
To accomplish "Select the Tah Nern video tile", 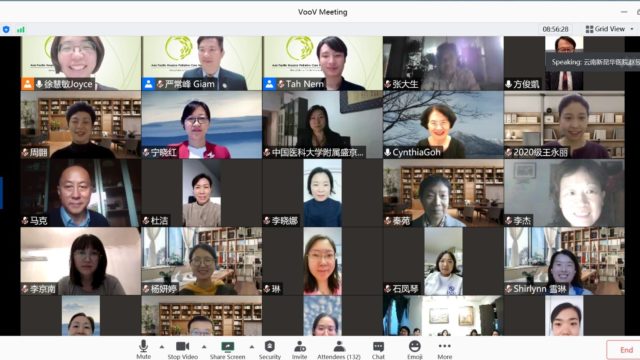I will [x=322, y=63].
